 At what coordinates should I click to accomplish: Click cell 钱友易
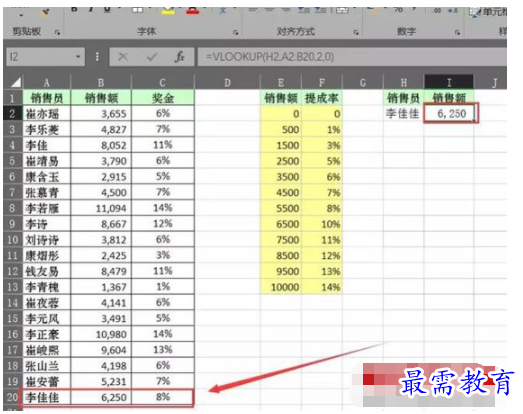tap(47, 271)
